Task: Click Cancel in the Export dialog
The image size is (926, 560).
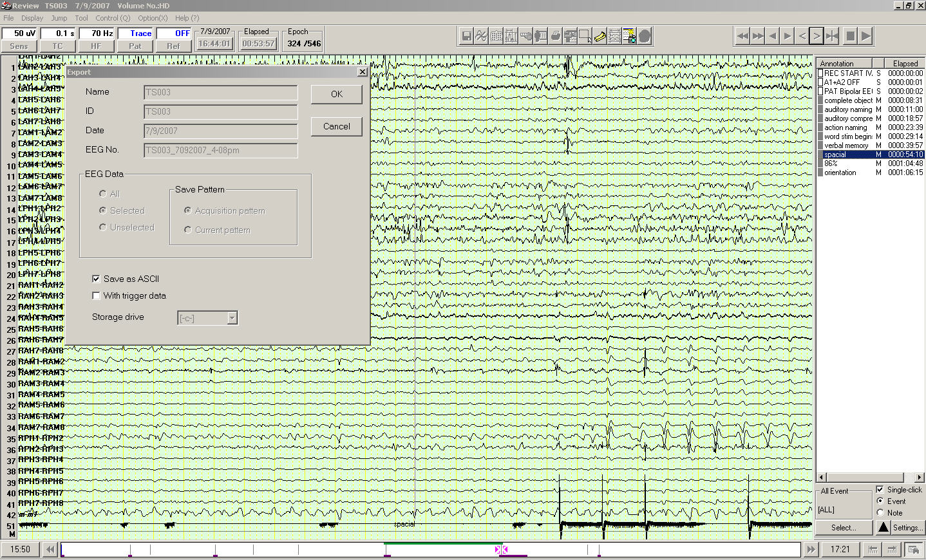Action: (336, 127)
